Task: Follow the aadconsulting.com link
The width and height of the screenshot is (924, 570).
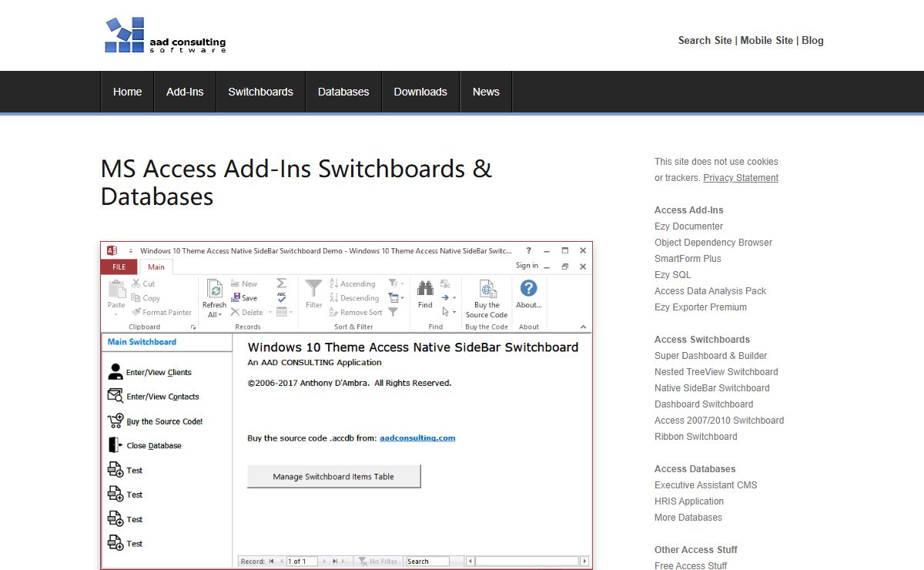Action: [x=417, y=438]
